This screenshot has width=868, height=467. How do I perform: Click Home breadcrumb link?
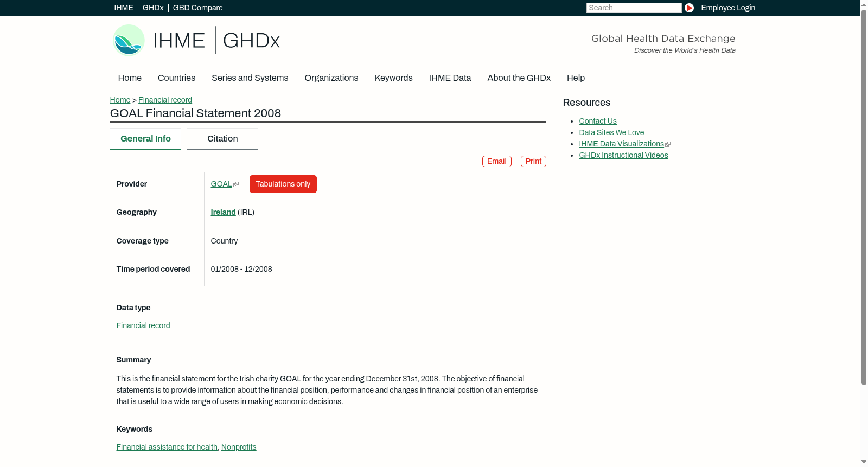120,100
